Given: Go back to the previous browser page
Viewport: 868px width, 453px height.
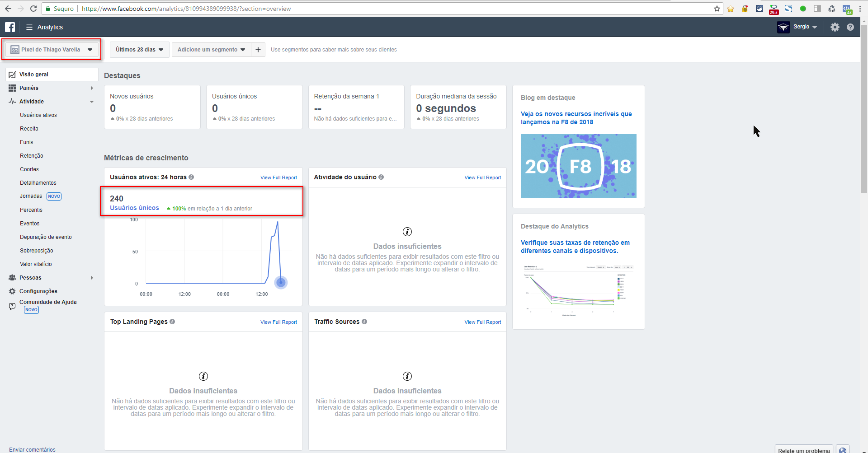Looking at the screenshot, I should 8,9.
